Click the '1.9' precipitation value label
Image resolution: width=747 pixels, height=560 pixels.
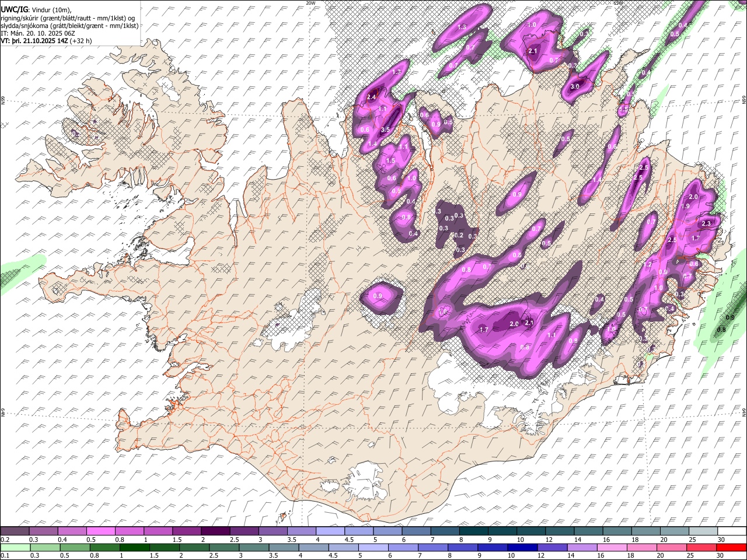686,206
